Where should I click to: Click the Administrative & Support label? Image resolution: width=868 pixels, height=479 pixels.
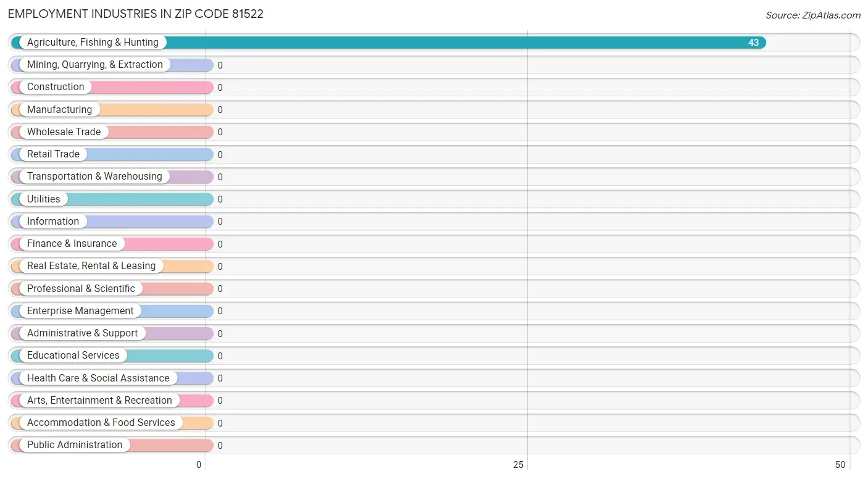point(82,333)
